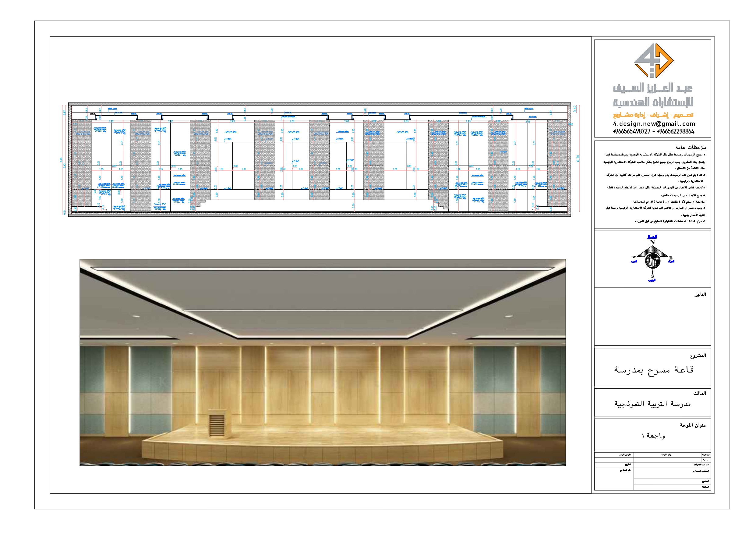Click the المشروع label

click(x=698, y=355)
